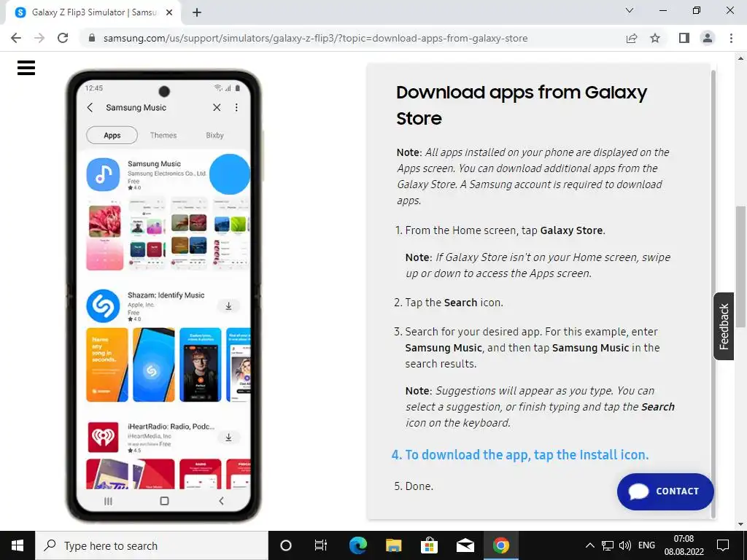Click the page vertical scrollbar thumb
Viewport: 747px width, 560px height.
[741, 267]
